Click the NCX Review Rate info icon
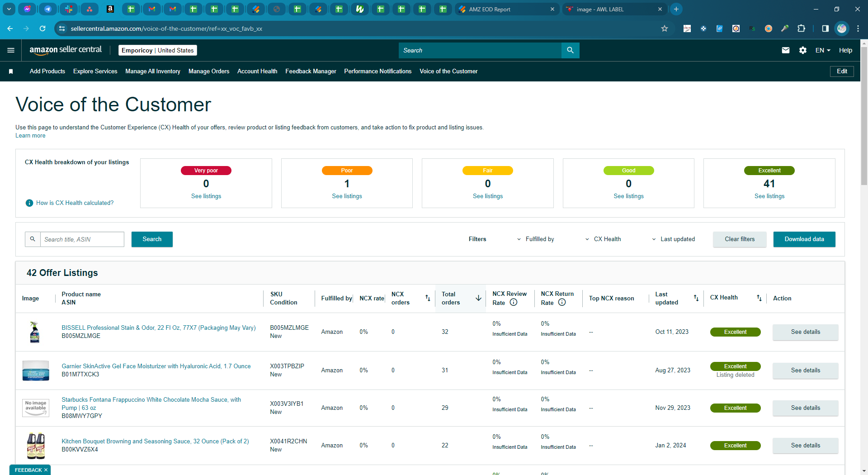 514,303
